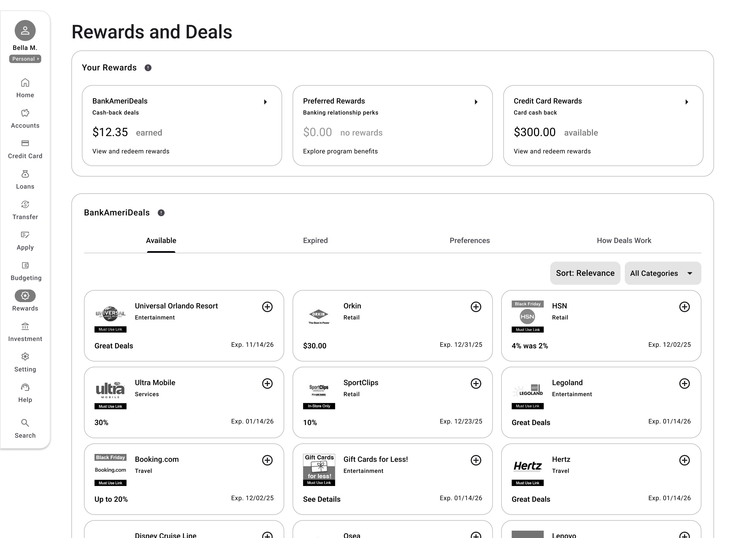756x538 pixels.
Task: Click Explore program benefits link
Action: (x=340, y=151)
